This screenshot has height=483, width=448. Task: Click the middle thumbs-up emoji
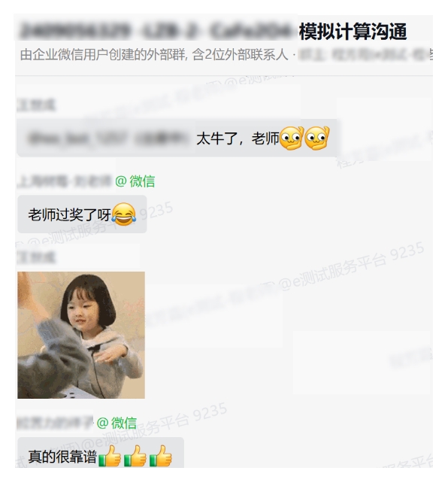pyautogui.click(x=135, y=456)
